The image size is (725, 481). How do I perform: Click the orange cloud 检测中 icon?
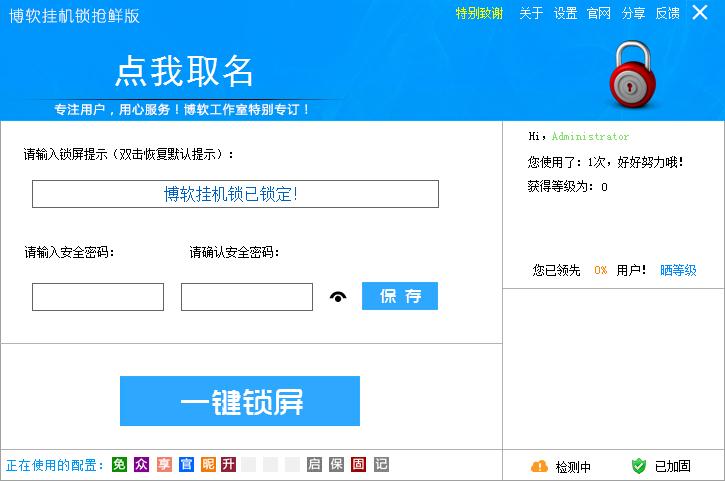(539, 466)
